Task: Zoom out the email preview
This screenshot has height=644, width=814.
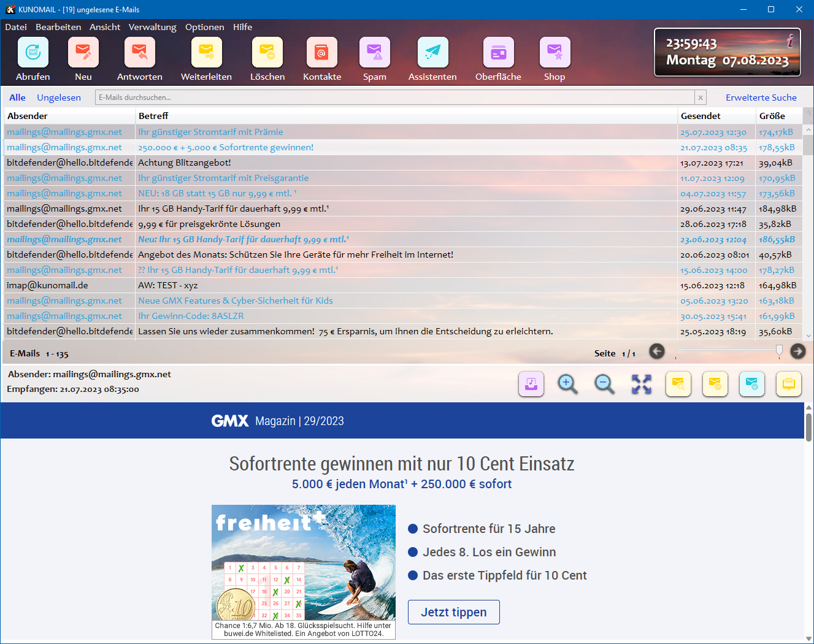Action: [x=605, y=385]
